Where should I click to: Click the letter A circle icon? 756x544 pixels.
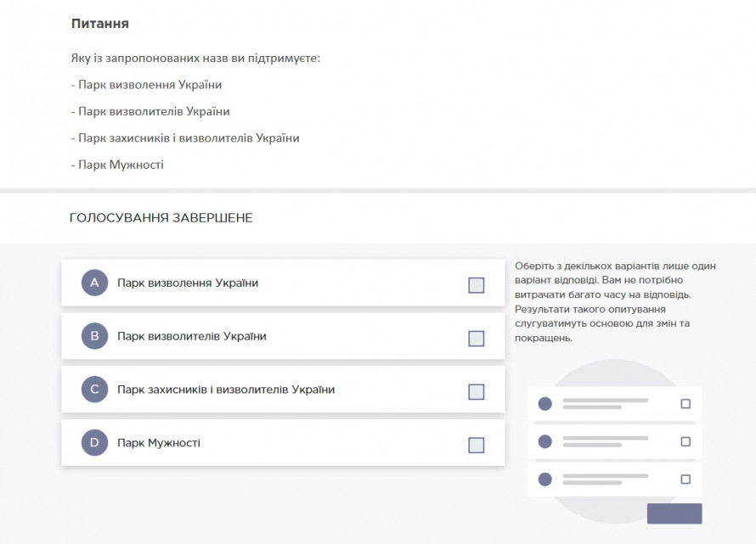pos(94,283)
